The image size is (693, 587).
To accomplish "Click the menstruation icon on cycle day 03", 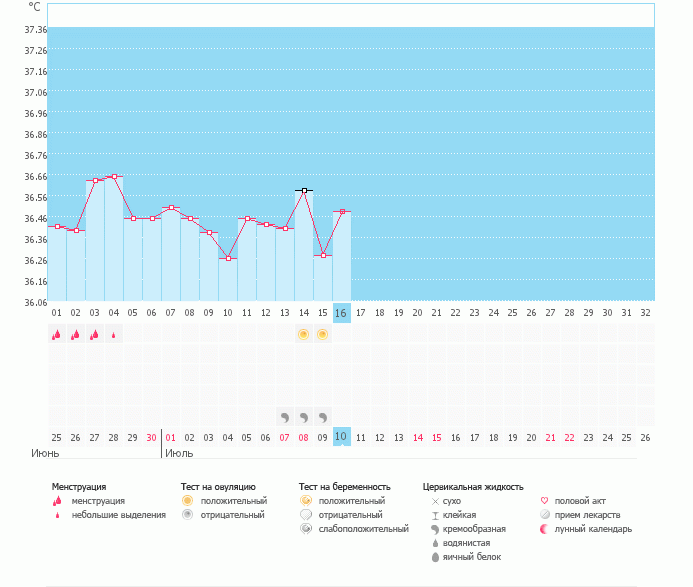I will (94, 335).
